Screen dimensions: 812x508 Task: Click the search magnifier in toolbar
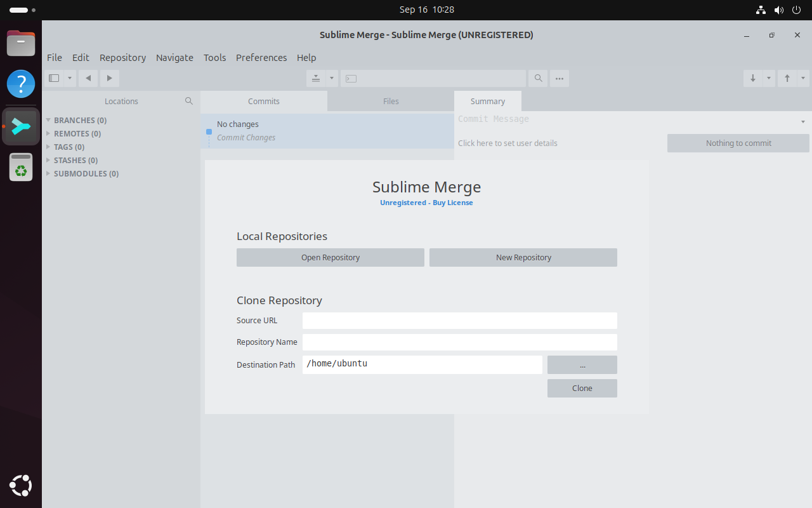(538, 78)
